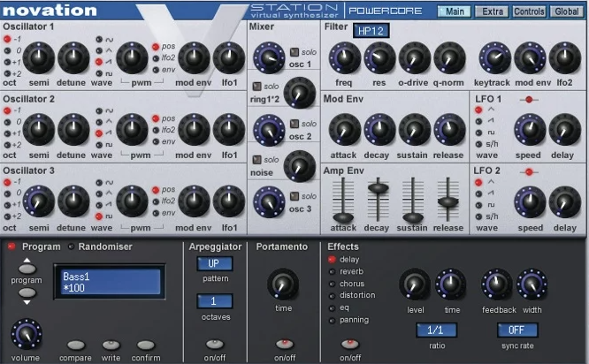Viewport: 589px width, 364px height.
Task: Open the Global tab
Action: pyautogui.click(x=567, y=11)
